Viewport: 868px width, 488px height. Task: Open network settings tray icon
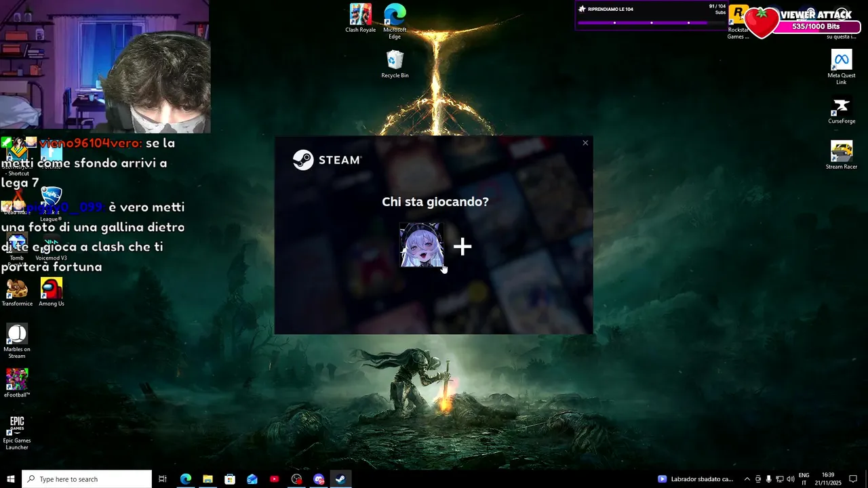coord(780,479)
